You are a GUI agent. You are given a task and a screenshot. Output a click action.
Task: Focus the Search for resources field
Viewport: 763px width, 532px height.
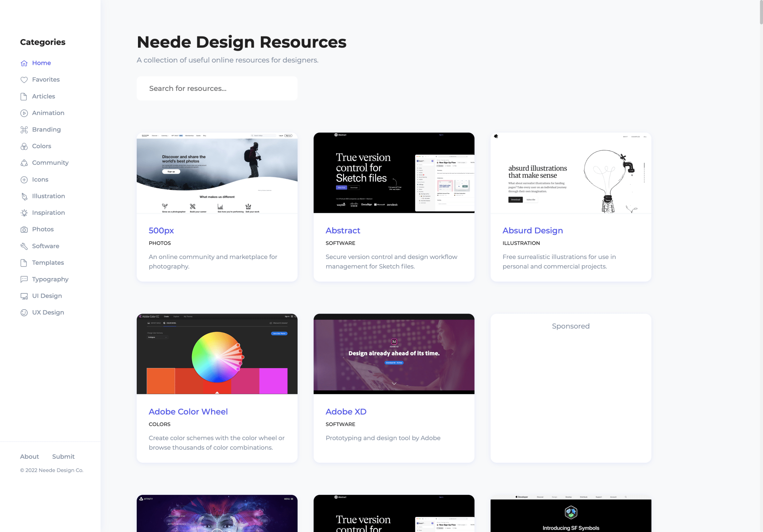coord(217,88)
